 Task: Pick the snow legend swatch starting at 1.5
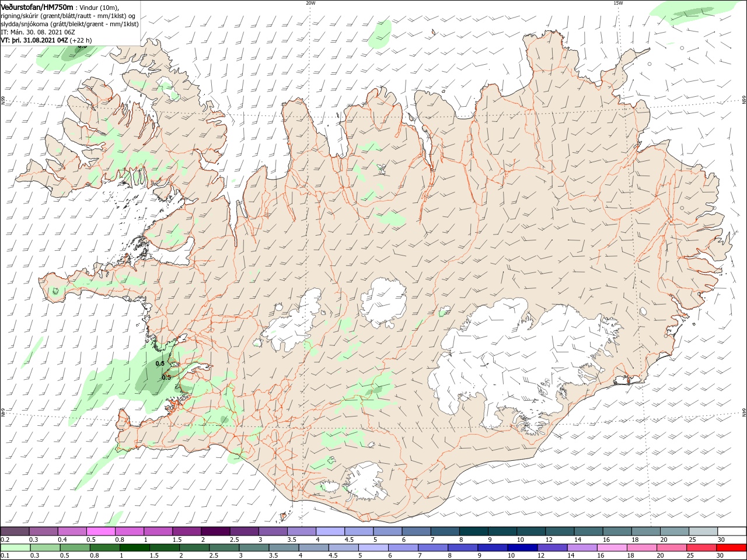tap(187, 531)
